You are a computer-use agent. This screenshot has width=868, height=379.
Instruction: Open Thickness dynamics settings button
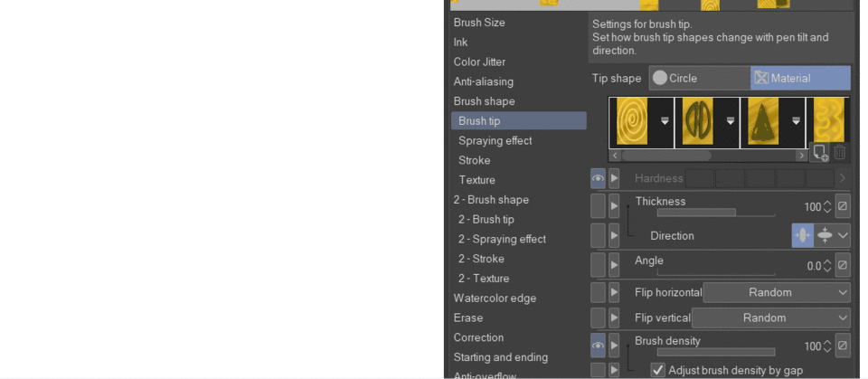(842, 206)
